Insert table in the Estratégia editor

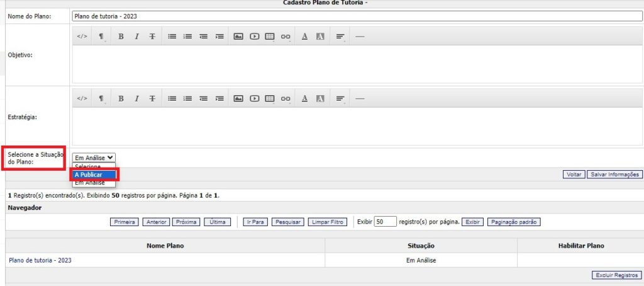point(270,99)
